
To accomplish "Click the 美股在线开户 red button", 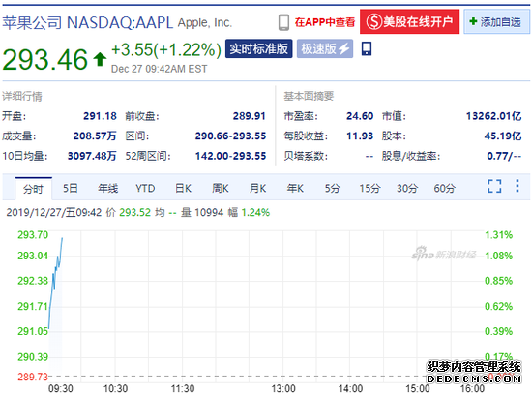I will click(x=409, y=21).
